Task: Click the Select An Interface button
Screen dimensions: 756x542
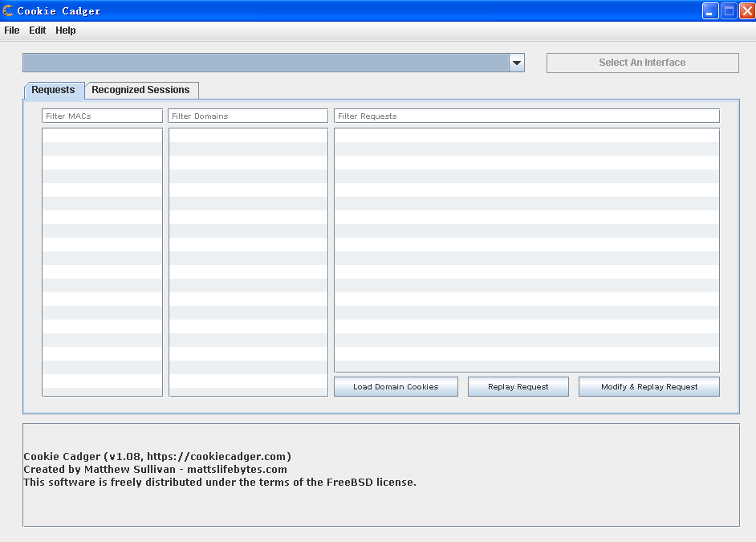Action: (642, 63)
